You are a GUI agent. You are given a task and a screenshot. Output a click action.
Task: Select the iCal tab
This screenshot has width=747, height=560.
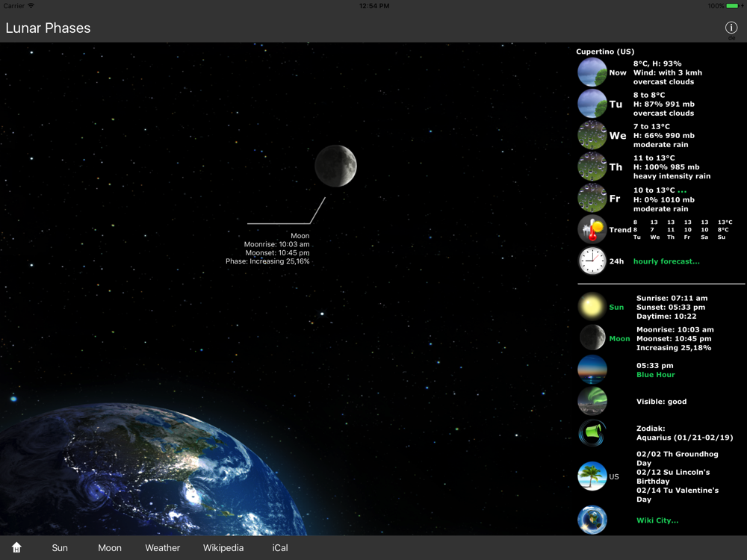280,547
